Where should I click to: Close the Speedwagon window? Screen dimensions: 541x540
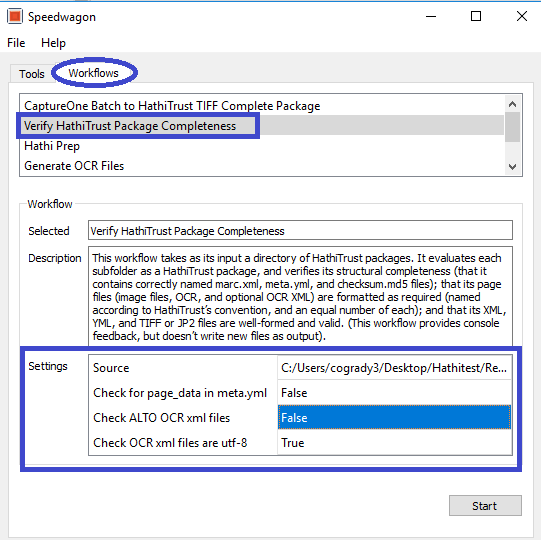tap(522, 16)
